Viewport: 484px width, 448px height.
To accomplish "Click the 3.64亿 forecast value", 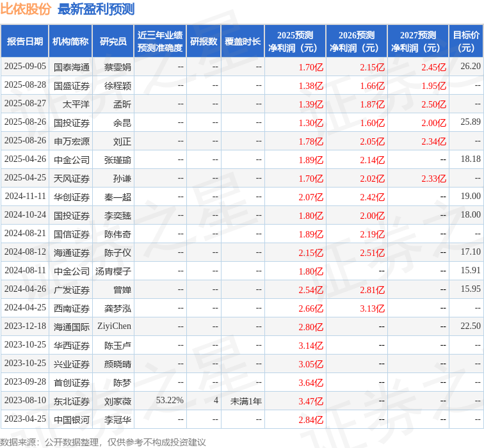I will (x=311, y=382).
